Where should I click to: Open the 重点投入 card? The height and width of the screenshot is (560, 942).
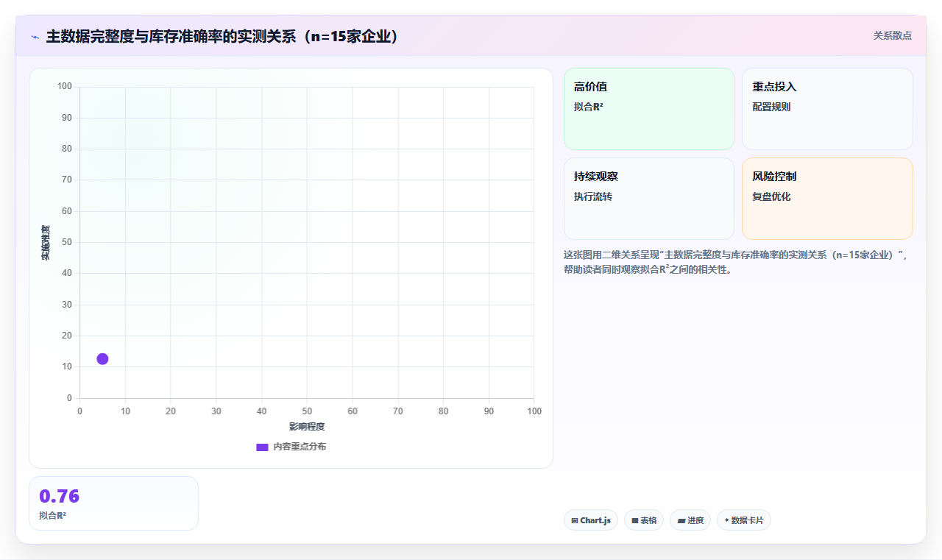[827, 109]
